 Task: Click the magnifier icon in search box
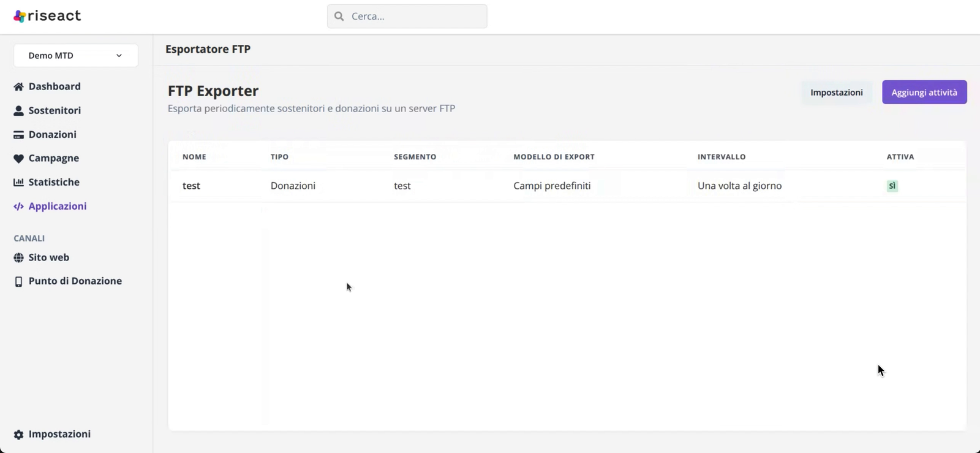[x=339, y=17]
